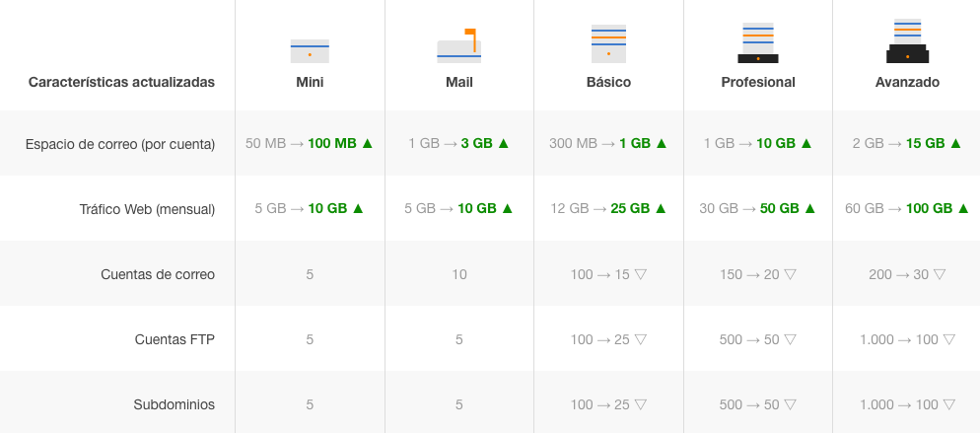Click the Básico plan title
The image size is (980, 433).
[608, 82]
